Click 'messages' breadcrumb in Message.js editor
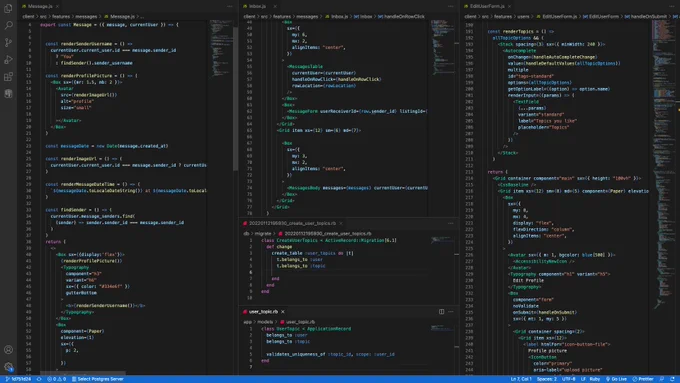Screen dimensions: 680x383 (x=86, y=16)
